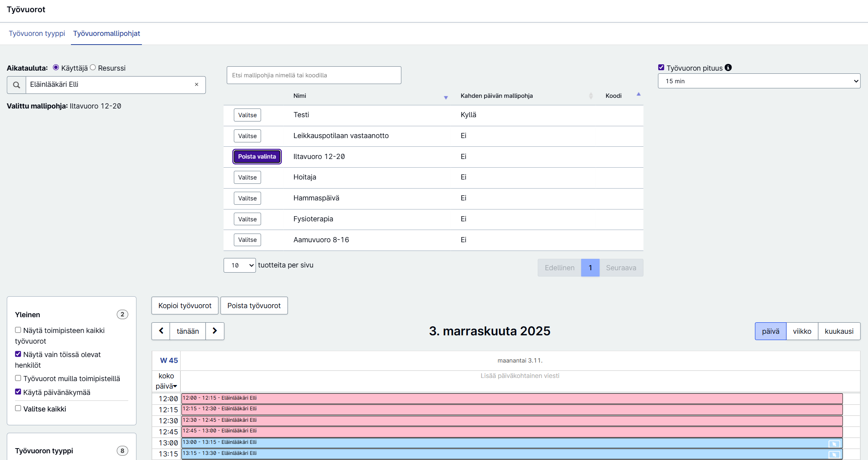The image size is (868, 460).
Task: Click Valitse for Leikkauspotilaan vastaanotto
Action: pos(247,136)
